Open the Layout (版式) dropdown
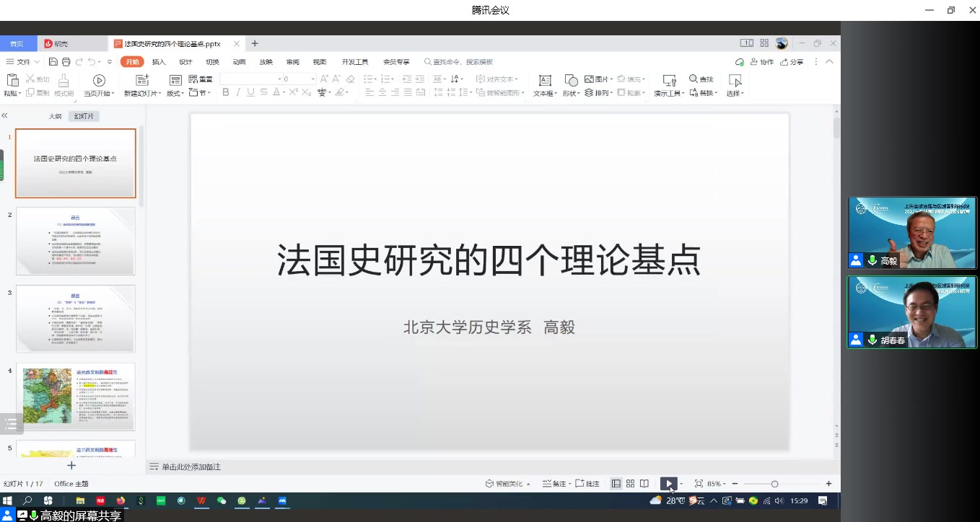The image size is (980, 522). click(175, 93)
